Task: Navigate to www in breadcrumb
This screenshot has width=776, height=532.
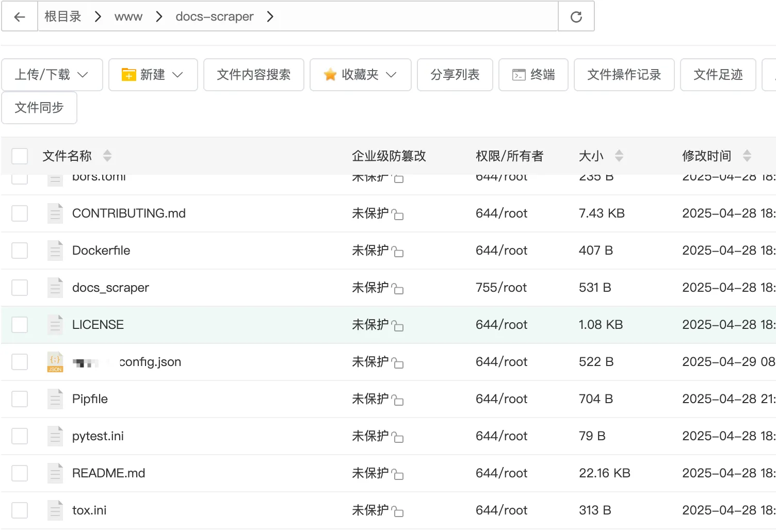Action: click(x=128, y=16)
